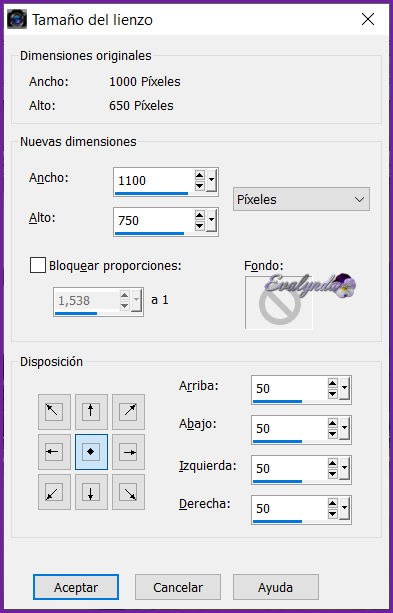
Task: Click the Aceptar button
Action: click(76, 587)
